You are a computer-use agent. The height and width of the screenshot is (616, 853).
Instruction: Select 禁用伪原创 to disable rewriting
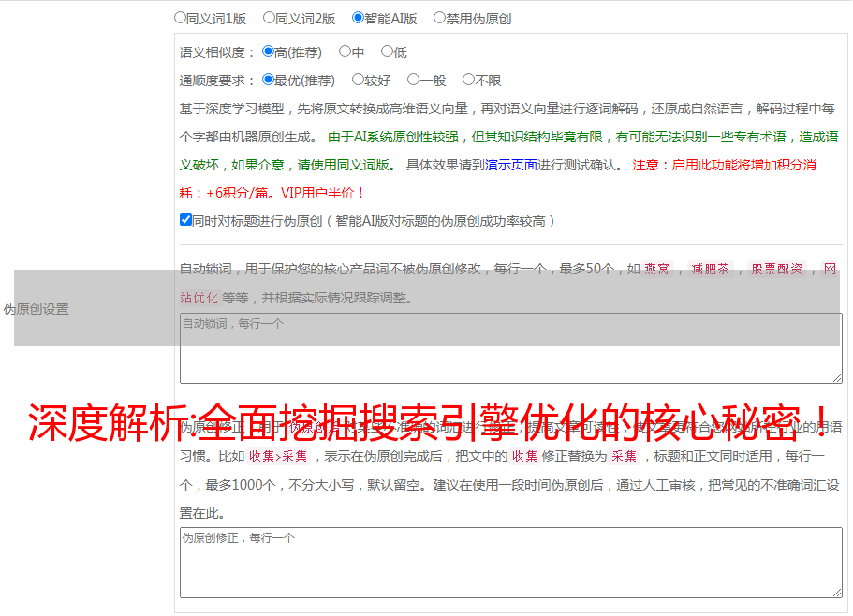[x=439, y=18]
